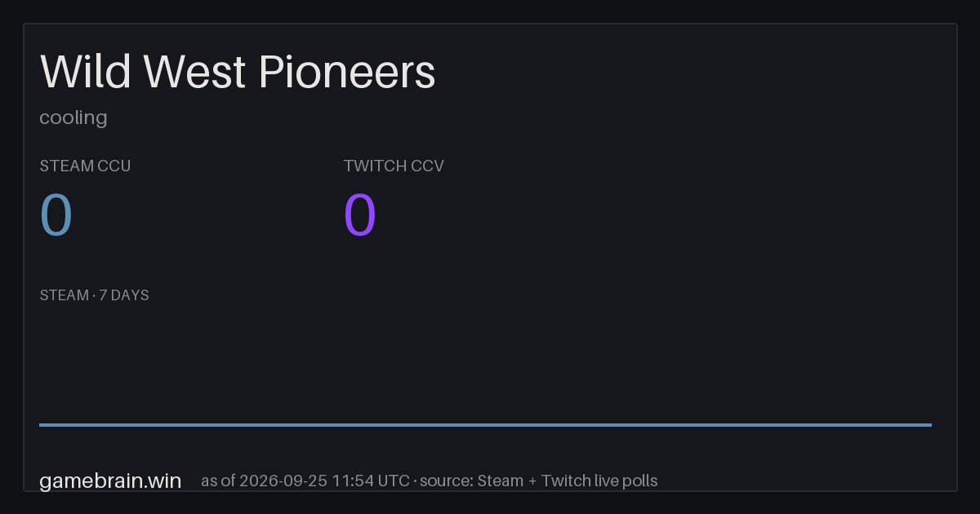Image resolution: width=980 pixels, height=514 pixels.
Task: Click the blue 7-day Steam chart line
Action: tap(485, 424)
